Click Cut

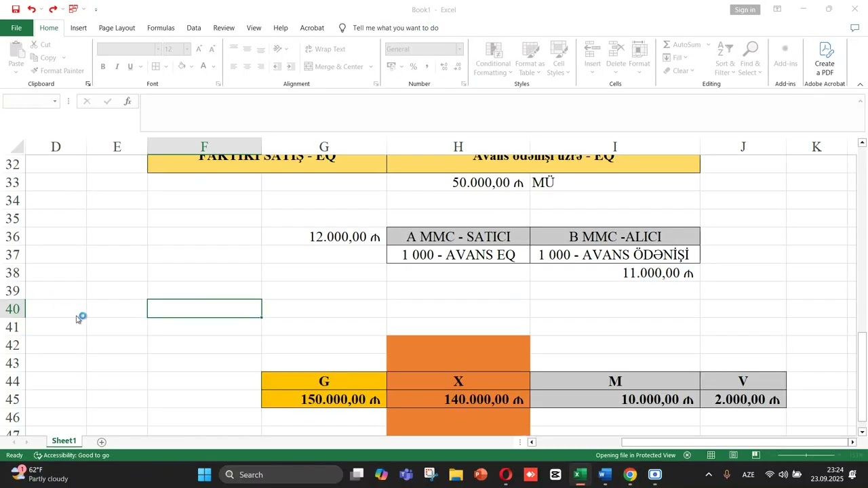coord(39,45)
